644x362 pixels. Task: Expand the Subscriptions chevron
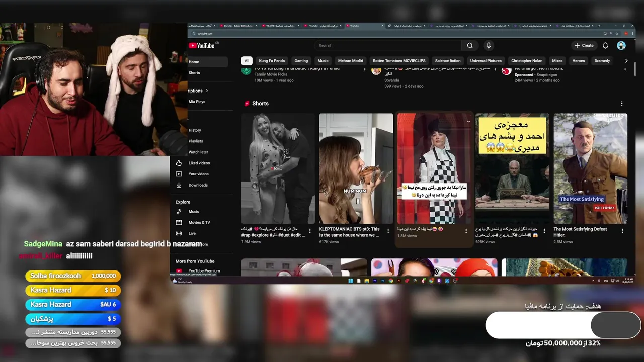(207, 91)
